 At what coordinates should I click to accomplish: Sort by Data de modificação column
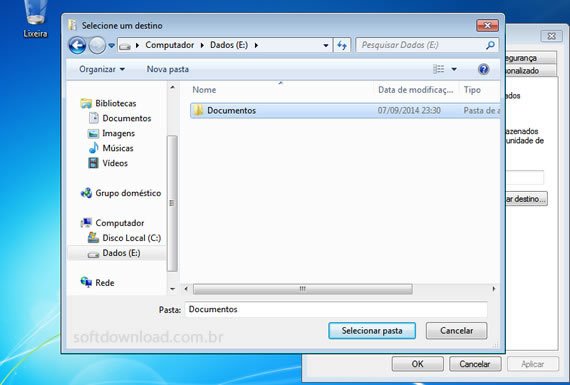tap(416, 90)
